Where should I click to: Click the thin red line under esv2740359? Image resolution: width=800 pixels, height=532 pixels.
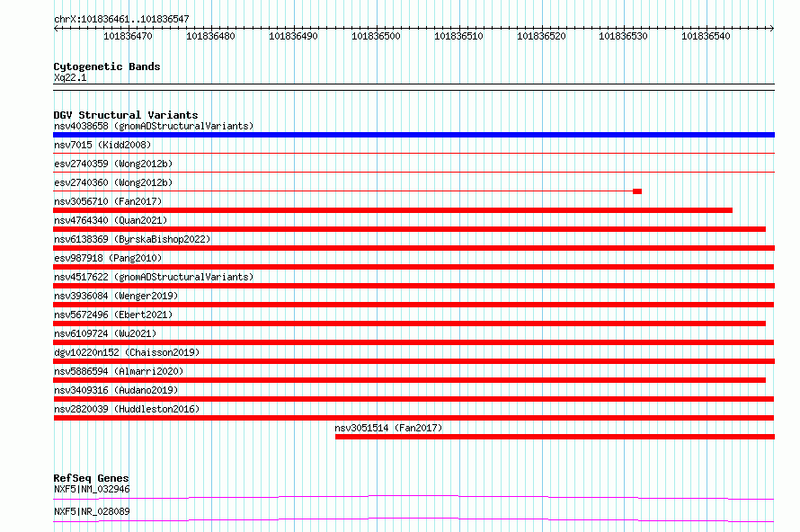pyautogui.click(x=413, y=172)
